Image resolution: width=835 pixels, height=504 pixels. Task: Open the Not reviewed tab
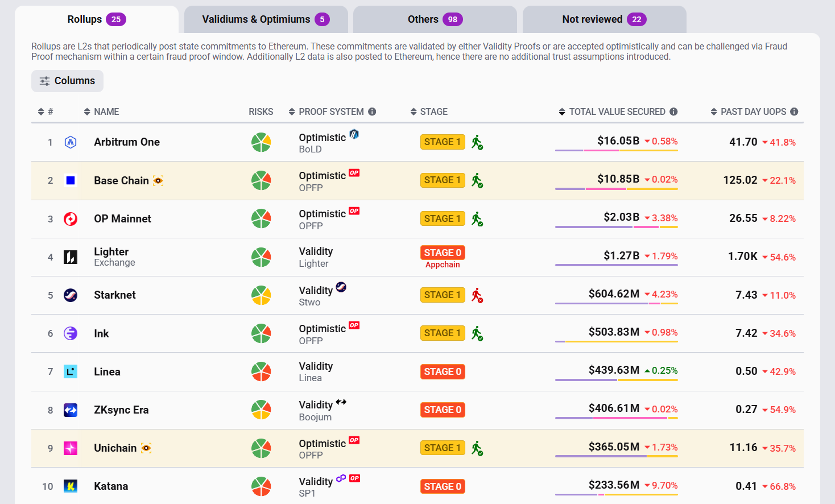point(603,19)
